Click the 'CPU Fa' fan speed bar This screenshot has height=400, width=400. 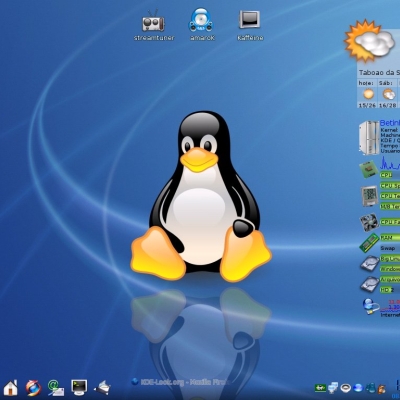(390, 222)
